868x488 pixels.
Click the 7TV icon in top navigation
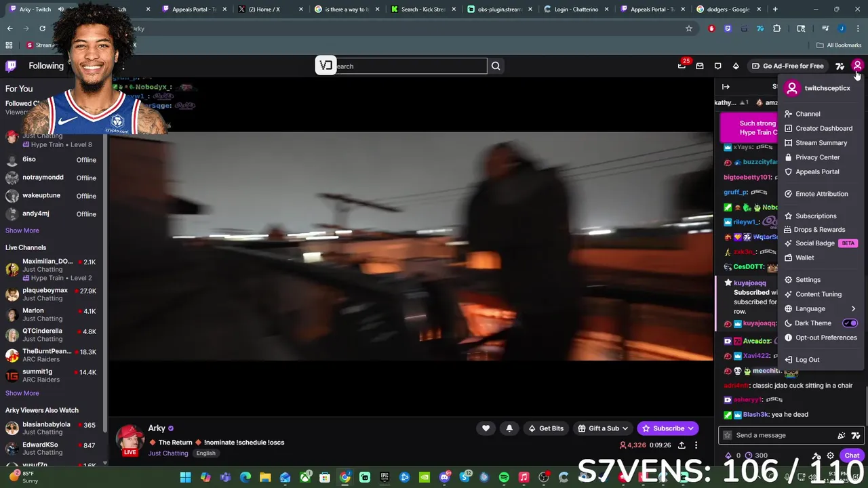pos(840,66)
